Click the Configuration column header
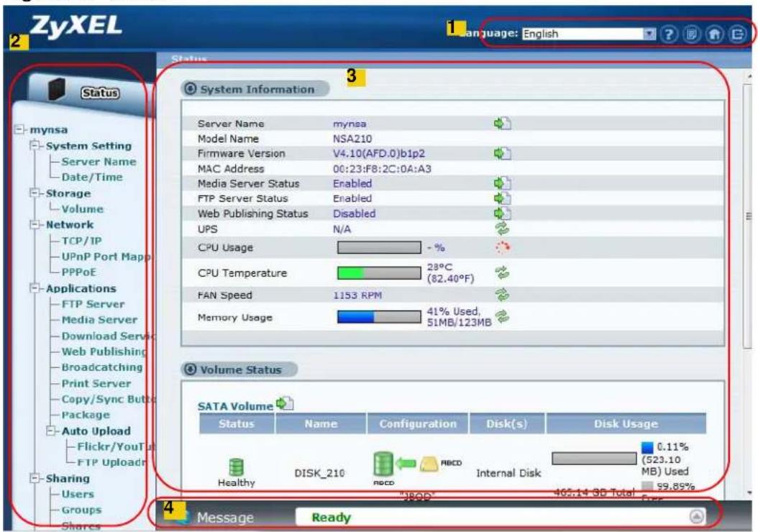This screenshot has height=532, width=758. click(418, 423)
